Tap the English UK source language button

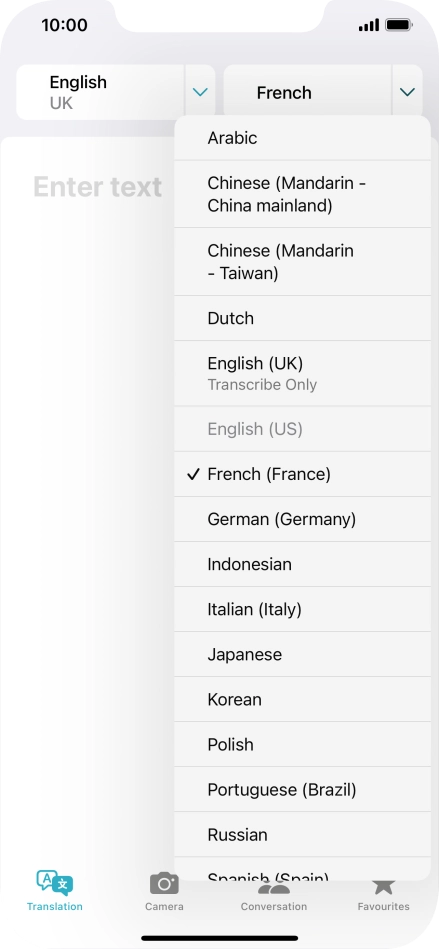[x=100, y=92]
